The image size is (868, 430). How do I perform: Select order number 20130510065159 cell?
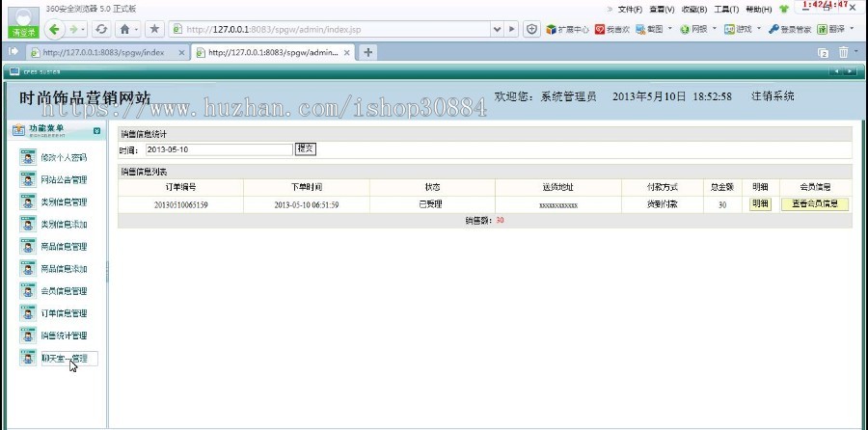point(180,204)
